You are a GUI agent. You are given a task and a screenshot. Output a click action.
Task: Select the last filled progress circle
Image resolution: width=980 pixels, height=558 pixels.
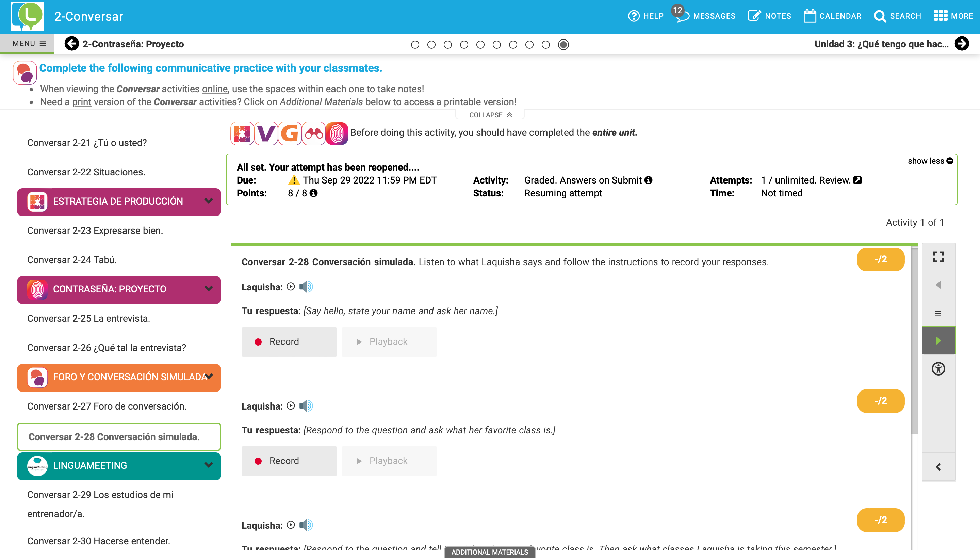[563, 45]
